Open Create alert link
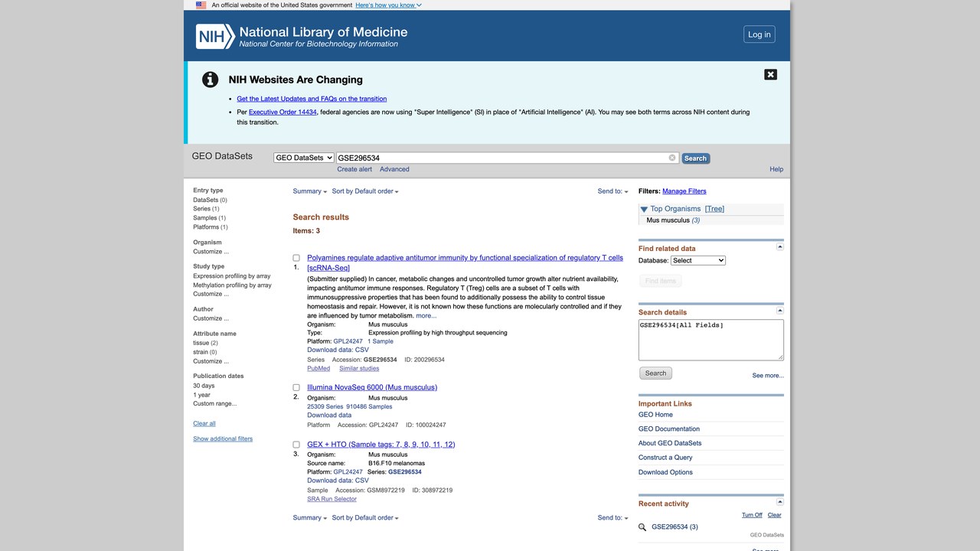This screenshot has height=551, width=980. [x=354, y=169]
